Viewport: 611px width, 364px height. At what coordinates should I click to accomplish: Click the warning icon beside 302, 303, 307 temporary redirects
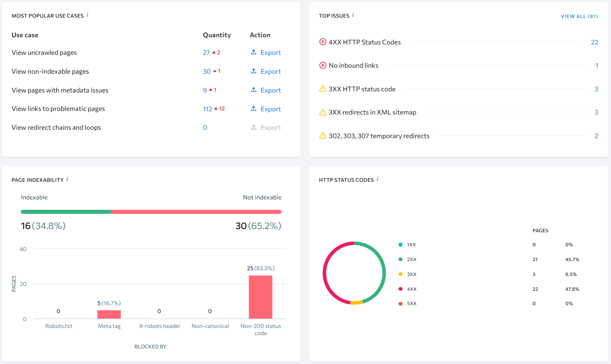323,136
